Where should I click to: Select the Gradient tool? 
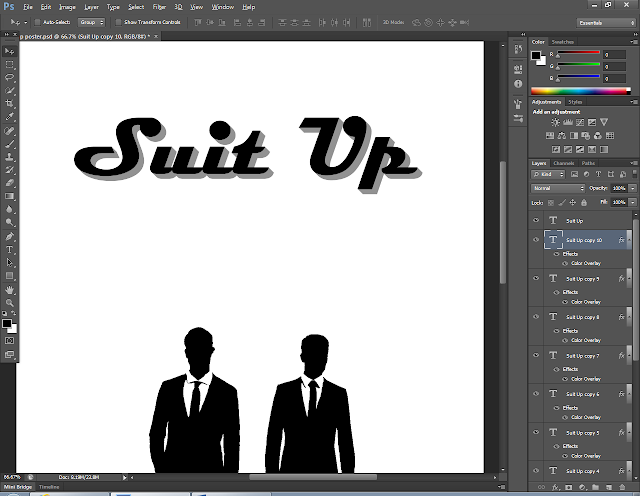(x=9, y=196)
